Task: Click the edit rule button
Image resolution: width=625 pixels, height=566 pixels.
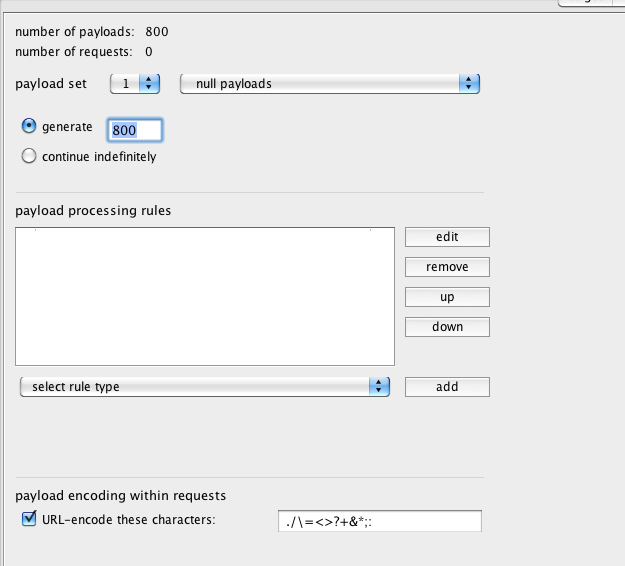Action: 447,237
